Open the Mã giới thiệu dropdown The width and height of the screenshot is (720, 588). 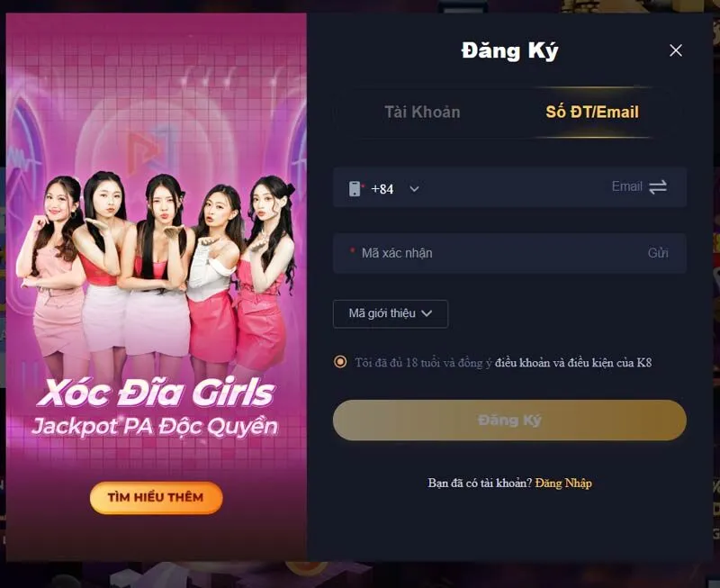tap(391, 313)
